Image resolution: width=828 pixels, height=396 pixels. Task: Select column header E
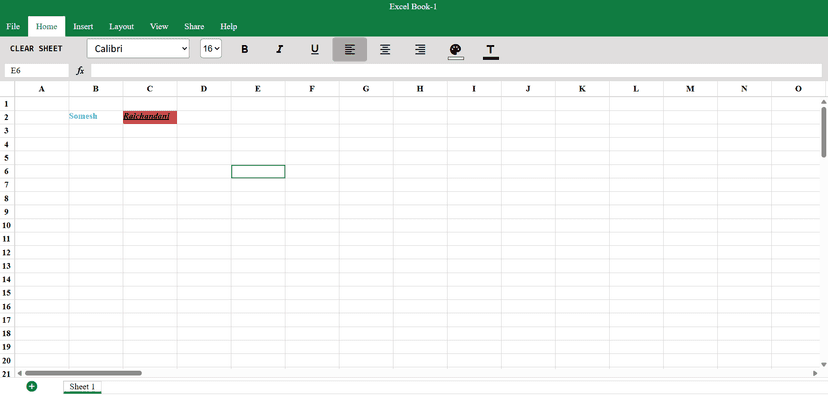(258, 89)
